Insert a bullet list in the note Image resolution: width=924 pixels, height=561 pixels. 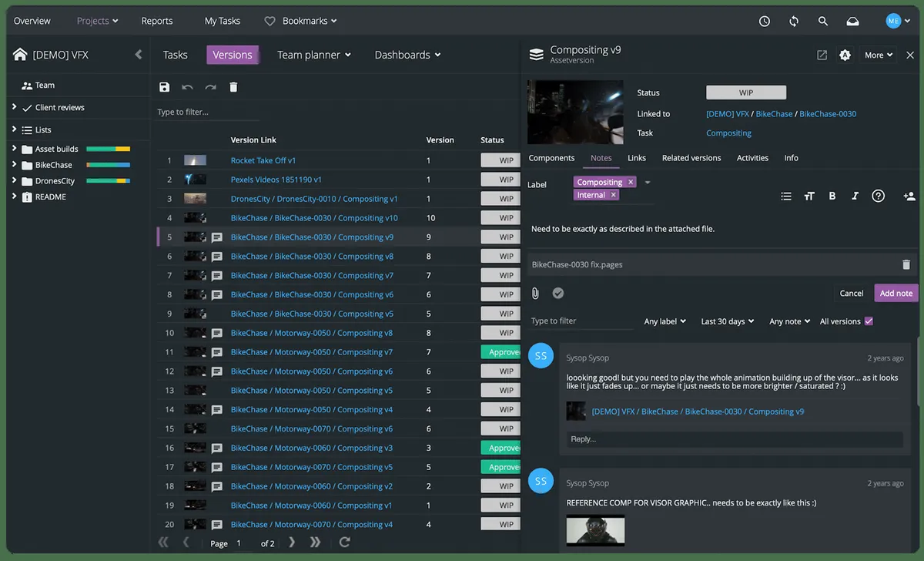pyautogui.click(x=785, y=196)
